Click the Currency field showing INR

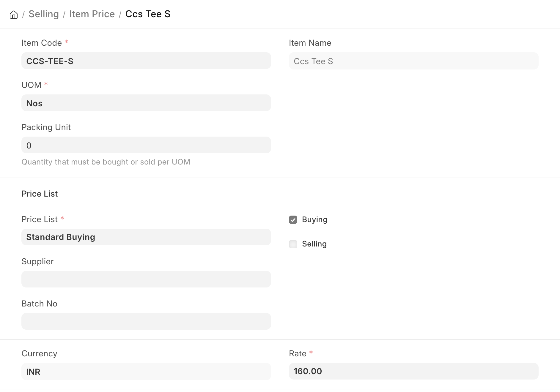146,372
